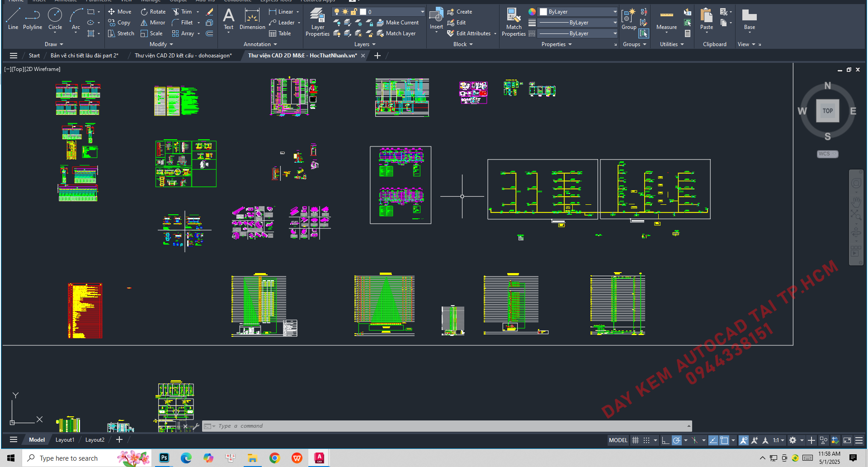This screenshot has height=467, width=868.
Task: Click the Leader annotation button
Action: tap(282, 23)
